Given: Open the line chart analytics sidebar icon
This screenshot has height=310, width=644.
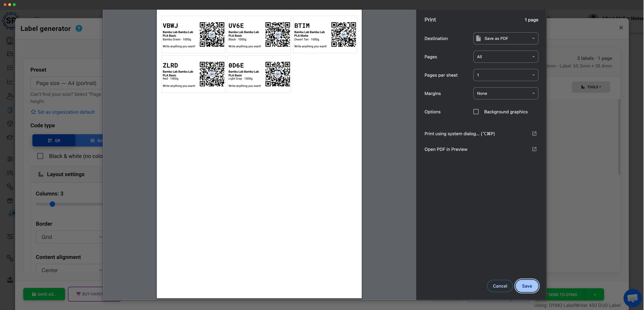Looking at the screenshot, I should pyautogui.click(x=10, y=82).
